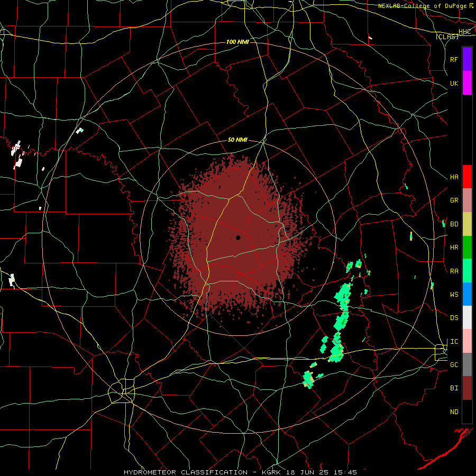Click the DS white legend swatch
Image resolution: width=476 pixels, height=476 pixels.
pos(467,317)
